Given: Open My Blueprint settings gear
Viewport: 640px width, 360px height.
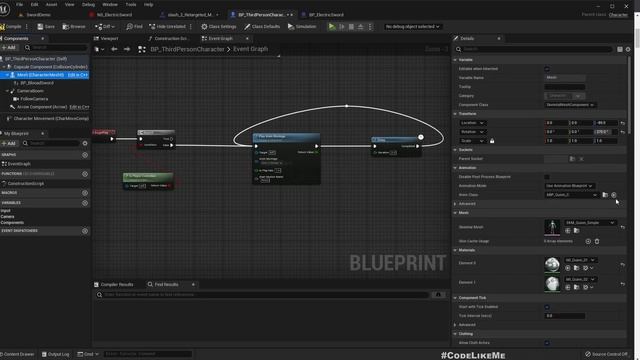Looking at the screenshot, I should (x=85, y=143).
